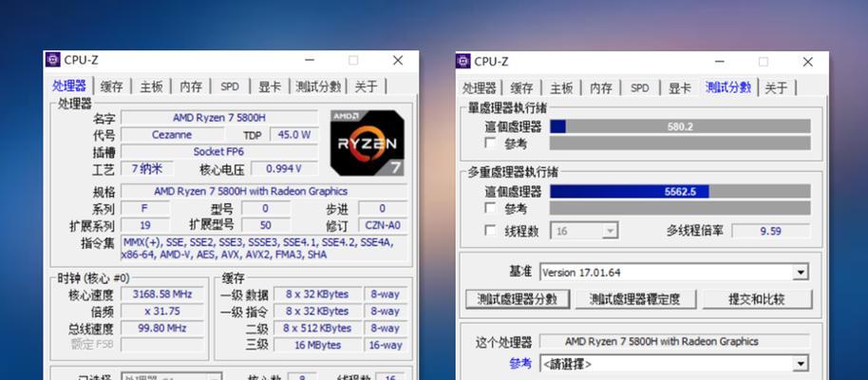Click the 代号 value Cezanne
This screenshot has height=380, width=868.
172,135
